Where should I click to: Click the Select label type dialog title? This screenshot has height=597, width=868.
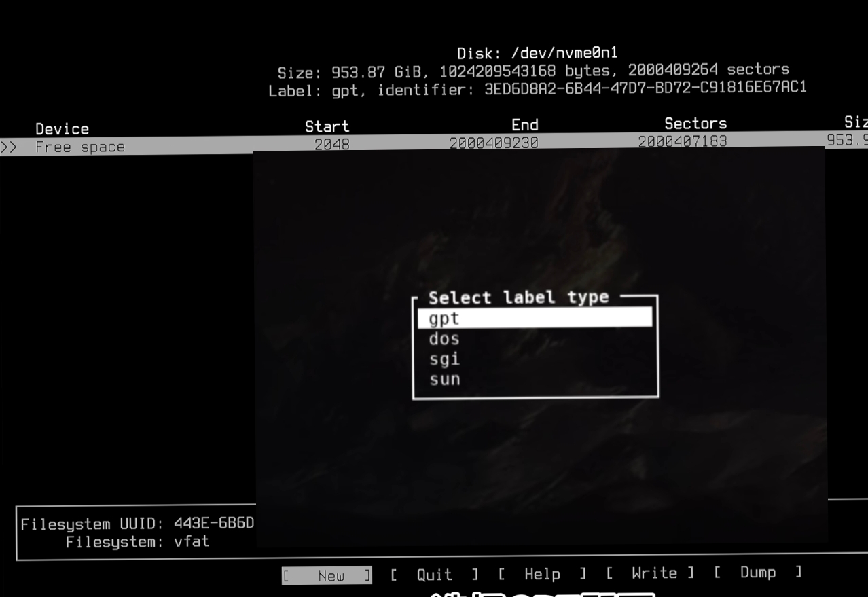518,297
